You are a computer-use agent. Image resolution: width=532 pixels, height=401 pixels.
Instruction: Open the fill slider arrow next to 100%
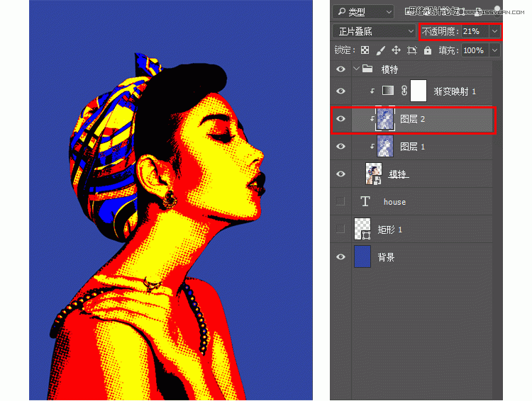click(x=494, y=50)
